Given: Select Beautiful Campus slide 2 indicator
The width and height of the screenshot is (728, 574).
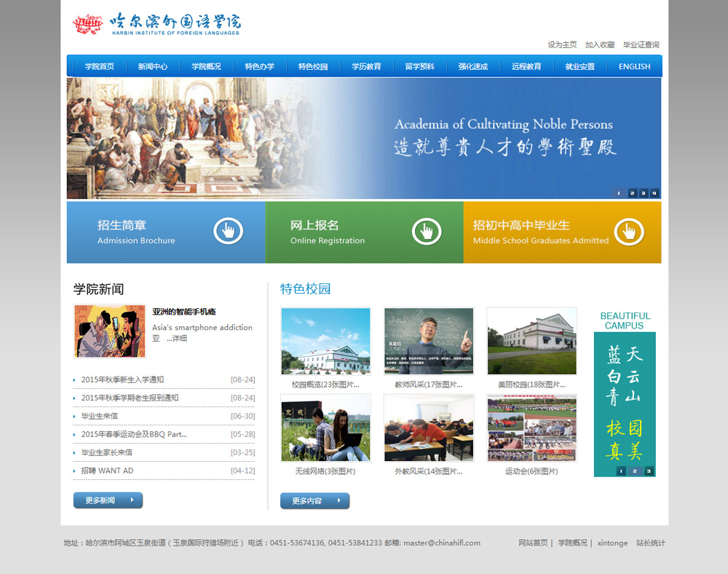Looking at the screenshot, I should [635, 471].
